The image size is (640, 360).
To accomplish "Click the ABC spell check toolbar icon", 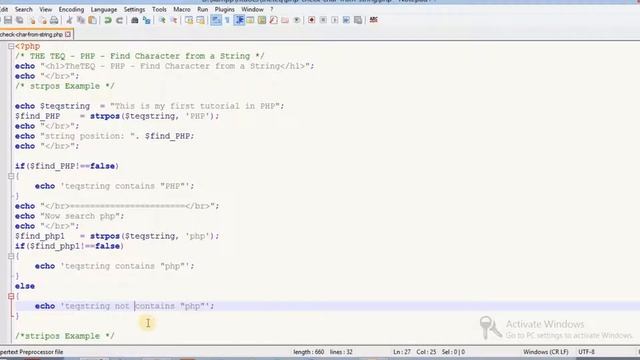I will click(x=373, y=20).
